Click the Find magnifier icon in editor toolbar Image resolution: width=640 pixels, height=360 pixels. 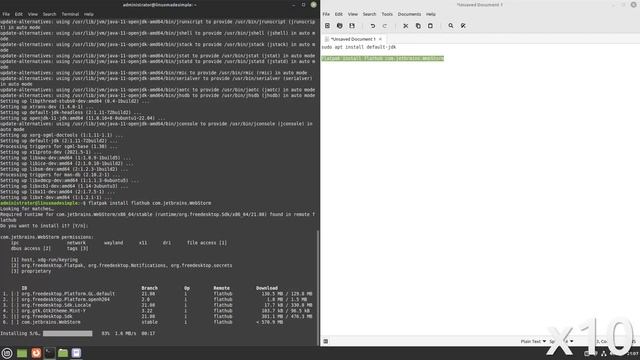451,26
